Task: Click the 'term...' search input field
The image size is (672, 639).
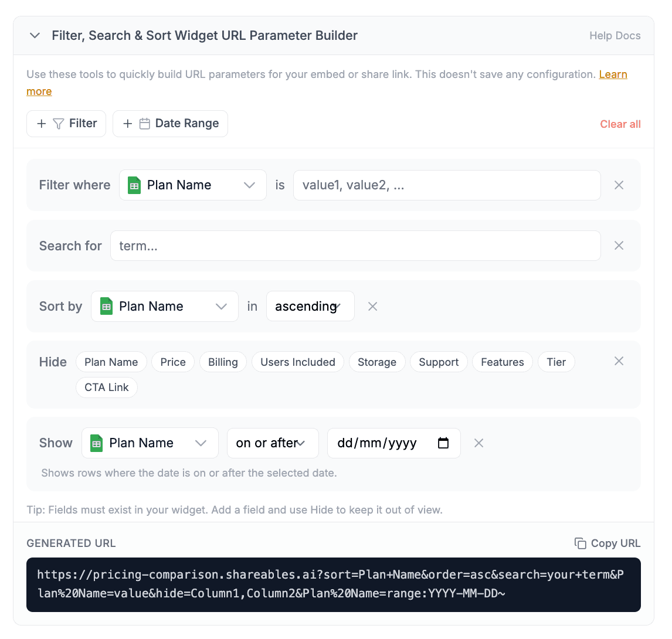Action: pos(355,246)
